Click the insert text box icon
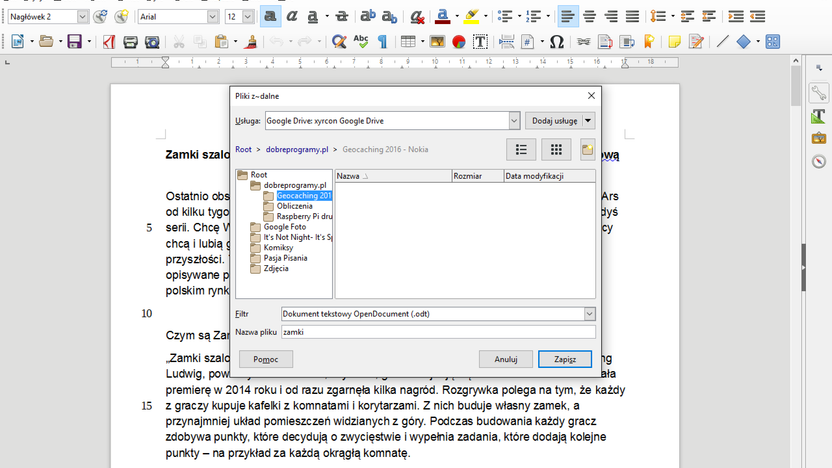 [480, 41]
